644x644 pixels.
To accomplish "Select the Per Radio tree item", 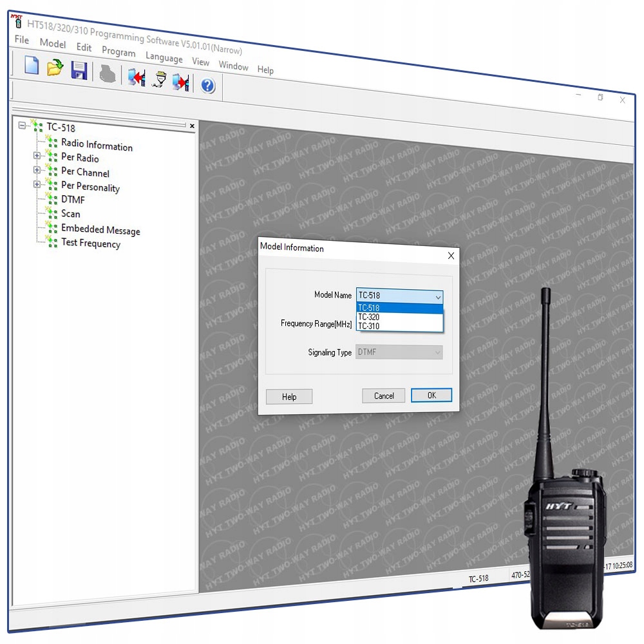I will point(80,157).
